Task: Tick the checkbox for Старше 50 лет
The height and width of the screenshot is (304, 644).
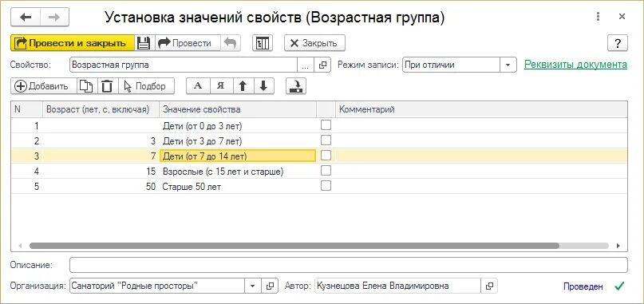Action: [326, 186]
